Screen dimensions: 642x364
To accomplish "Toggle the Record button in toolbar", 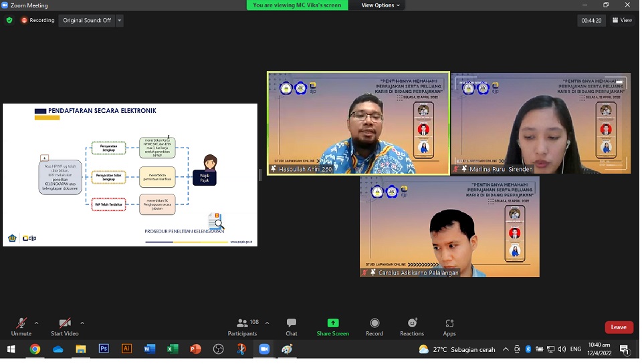I will tap(374, 327).
